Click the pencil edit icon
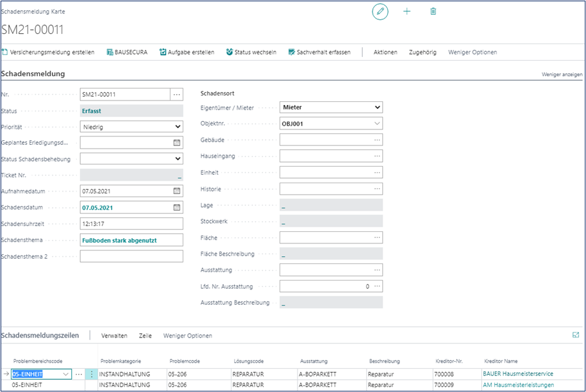 [x=380, y=12]
